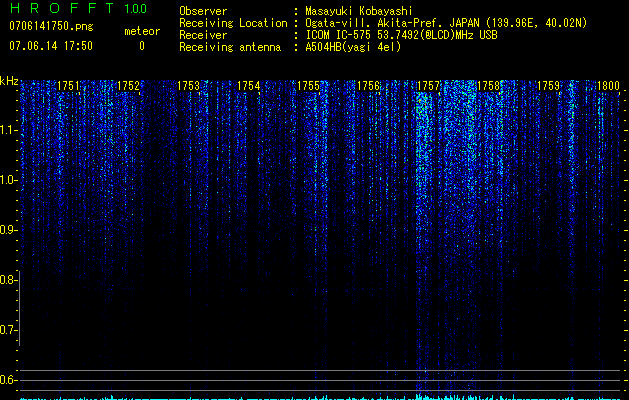Image resolution: width=629 pixels, height=400 pixels.
Task: Click the 0.9 kHz frequency tick label
Action: tap(8, 230)
